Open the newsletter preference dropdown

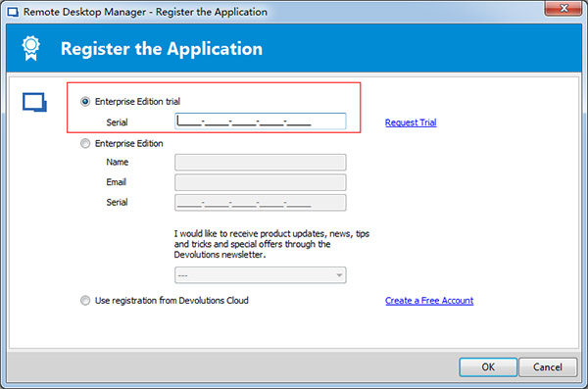(261, 275)
